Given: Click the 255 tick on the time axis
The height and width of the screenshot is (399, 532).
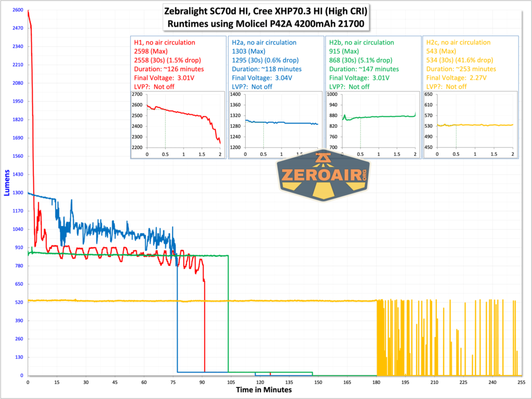Looking at the screenshot, I should click(522, 382).
